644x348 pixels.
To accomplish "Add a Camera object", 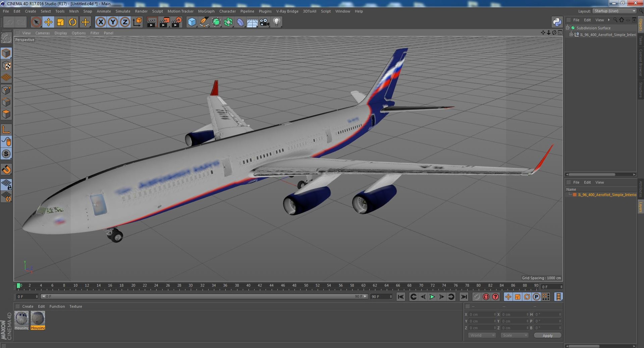I will point(264,22).
